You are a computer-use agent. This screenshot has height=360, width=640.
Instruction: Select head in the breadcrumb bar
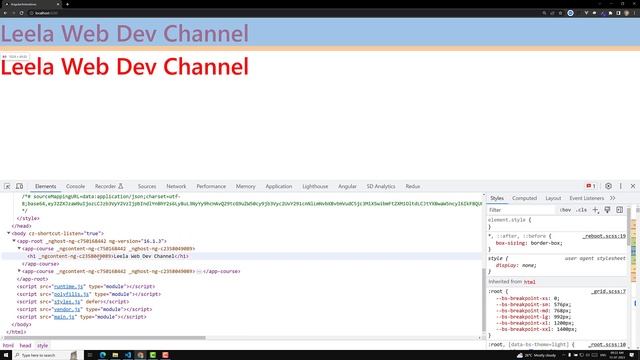25,345
